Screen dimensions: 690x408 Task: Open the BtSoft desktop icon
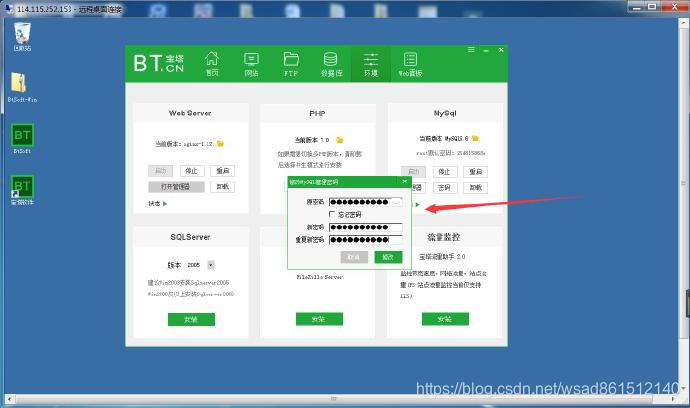(22, 139)
